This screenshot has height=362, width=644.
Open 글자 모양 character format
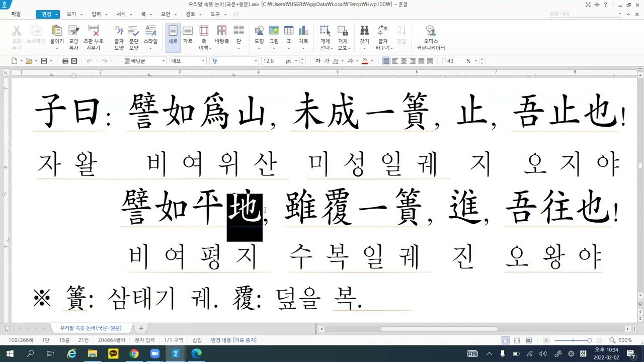point(119,38)
